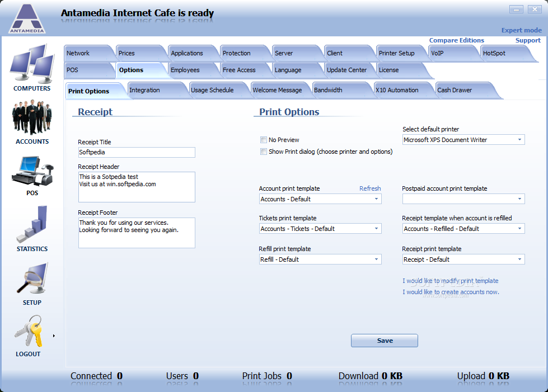Switch to the POS tab
548x392 pixels.
tap(87, 70)
